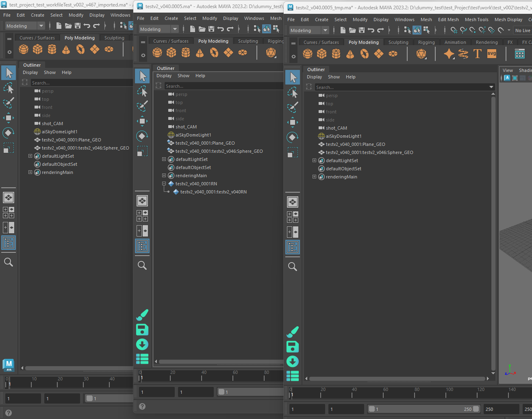Image resolution: width=532 pixels, height=419 pixels.
Task: Expand renderingMain in left window outliner
Action: (30, 172)
